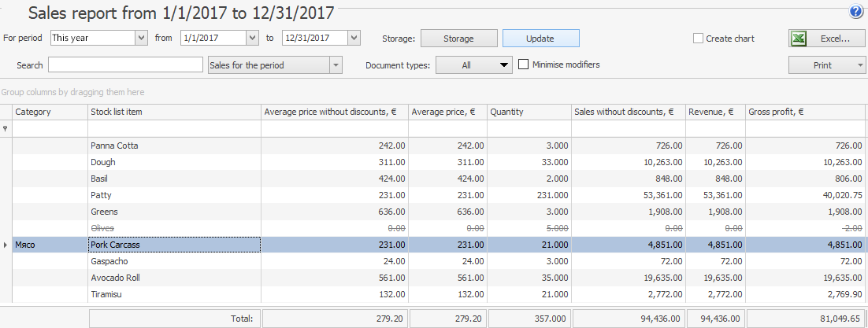Viewport: 868px width, 328px height.
Task: Sort by Stock list item column header
Action: (173, 112)
